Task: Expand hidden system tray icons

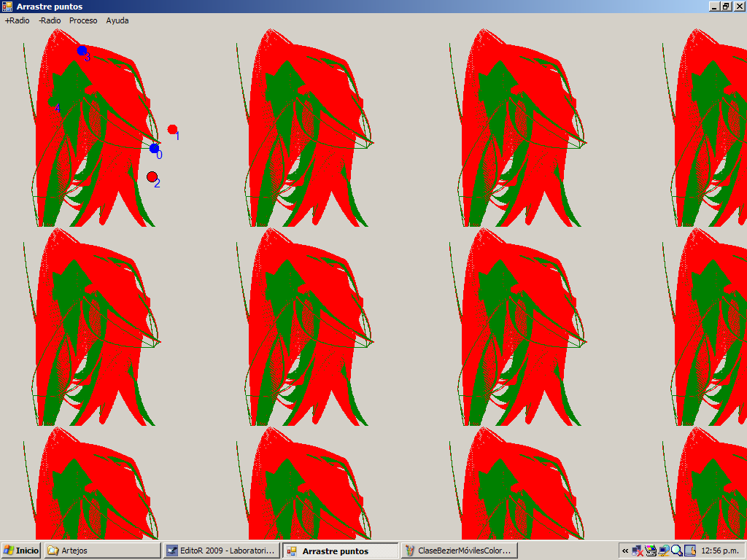Action: coord(625,551)
